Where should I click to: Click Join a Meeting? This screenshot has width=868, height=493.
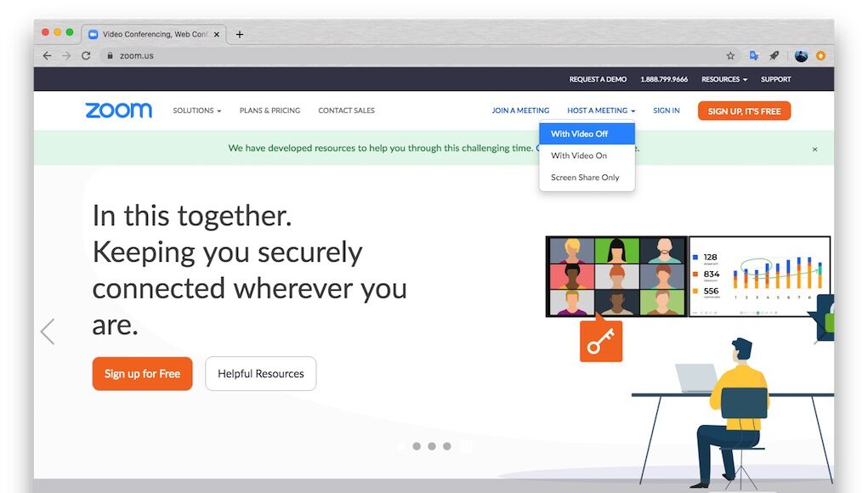pyautogui.click(x=520, y=110)
